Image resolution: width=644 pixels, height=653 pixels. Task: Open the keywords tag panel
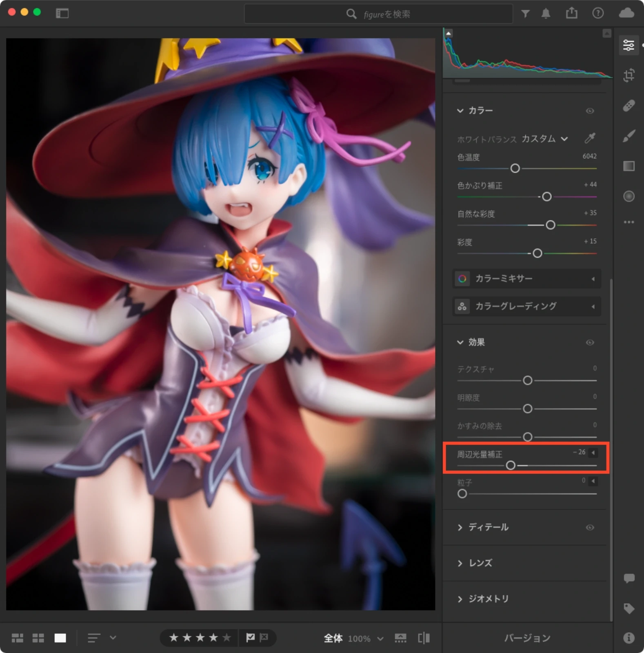coord(629,608)
